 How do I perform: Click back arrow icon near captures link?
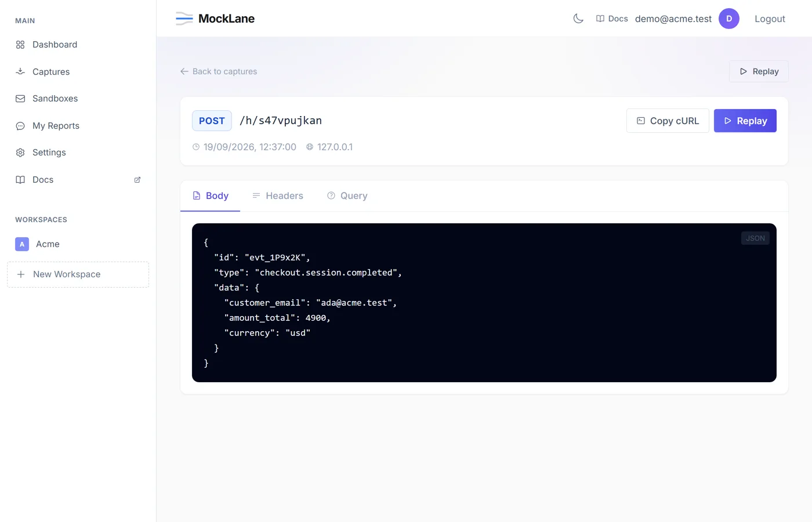click(184, 71)
